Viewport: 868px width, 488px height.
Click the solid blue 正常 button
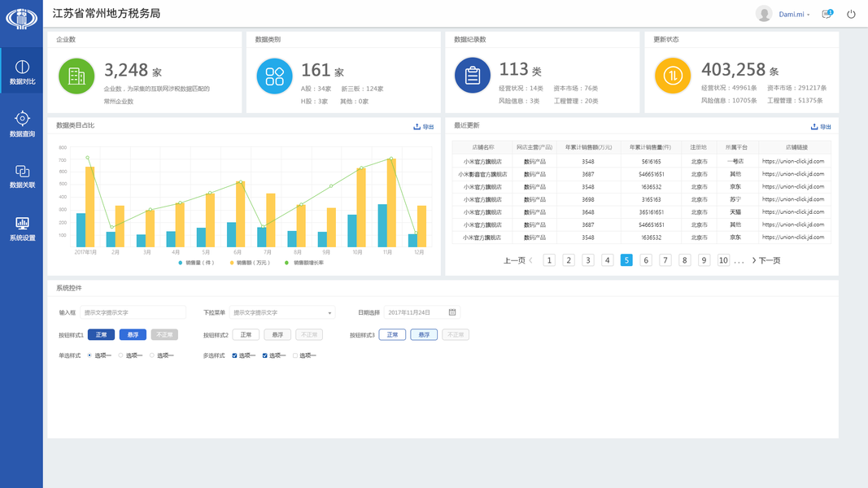tap(102, 335)
